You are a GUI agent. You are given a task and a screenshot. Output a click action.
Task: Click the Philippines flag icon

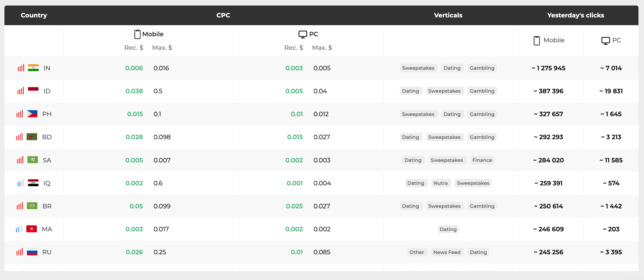(x=32, y=114)
